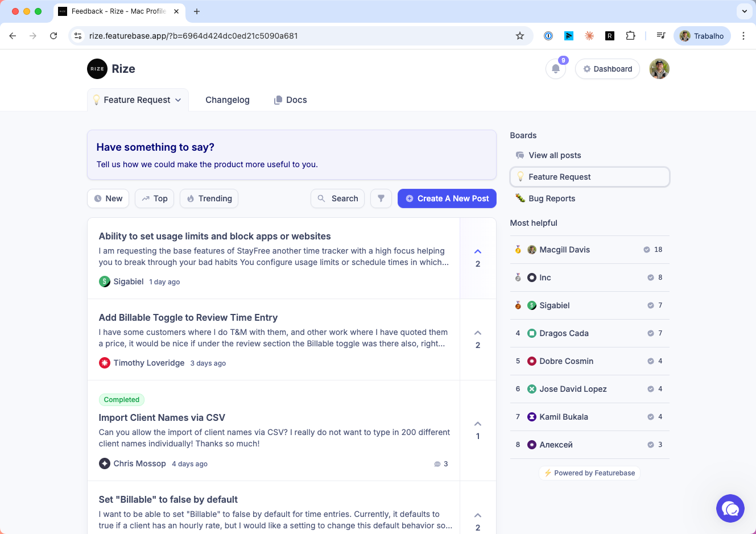Click the speech bubbles icon beside View all posts

point(519,155)
